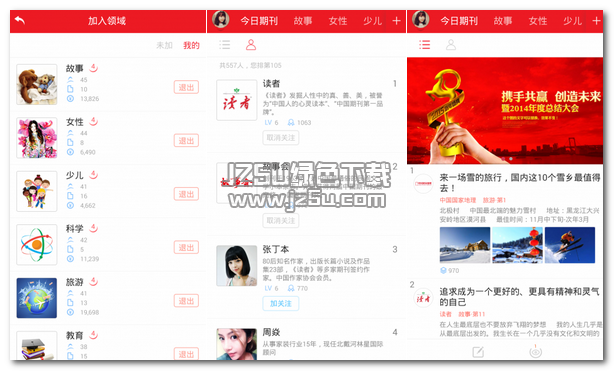Open the 读者 magazine logo

pos(237,100)
